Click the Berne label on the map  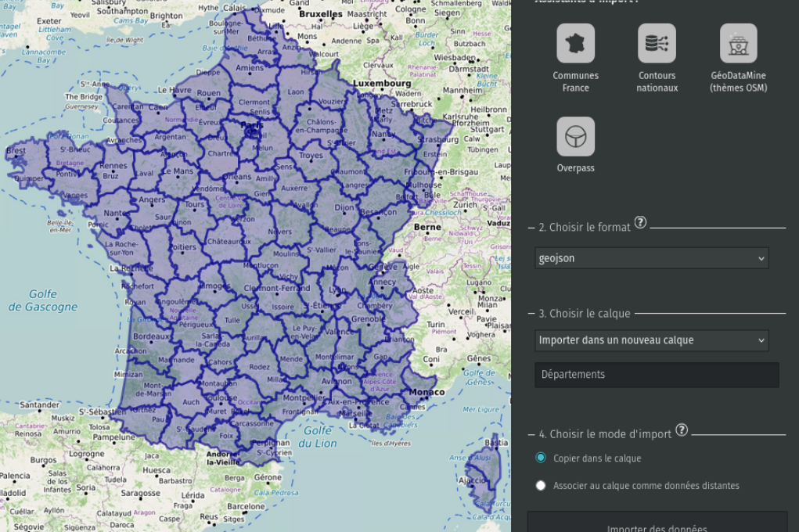click(427, 227)
